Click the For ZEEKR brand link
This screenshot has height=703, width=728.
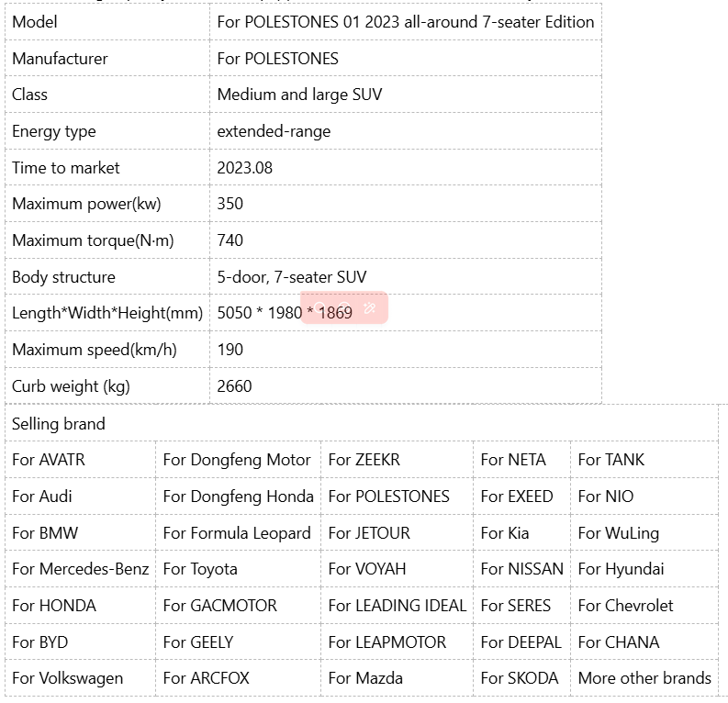(364, 460)
